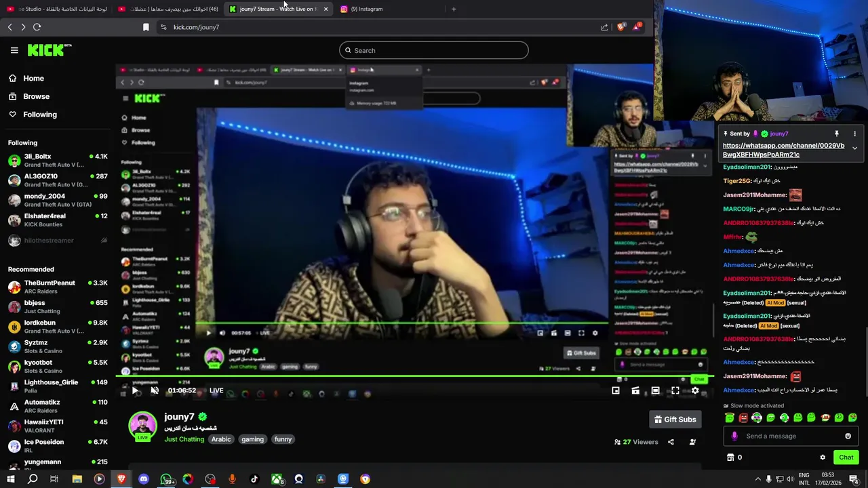Open TheBurntPeanut recommended channel
This screenshot has height=488, width=868.
click(58, 287)
